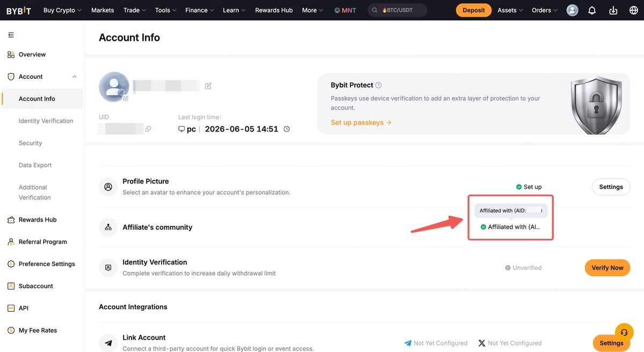Click the Link Account paper-plane icon
Viewport: 644px width, 352px height.
(x=108, y=343)
